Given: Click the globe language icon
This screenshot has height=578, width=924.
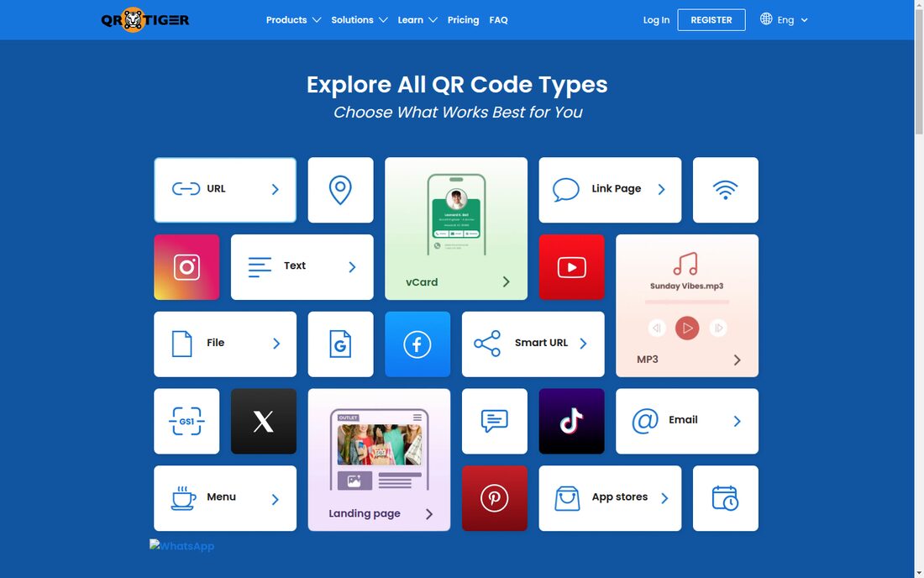Looking at the screenshot, I should point(766,18).
